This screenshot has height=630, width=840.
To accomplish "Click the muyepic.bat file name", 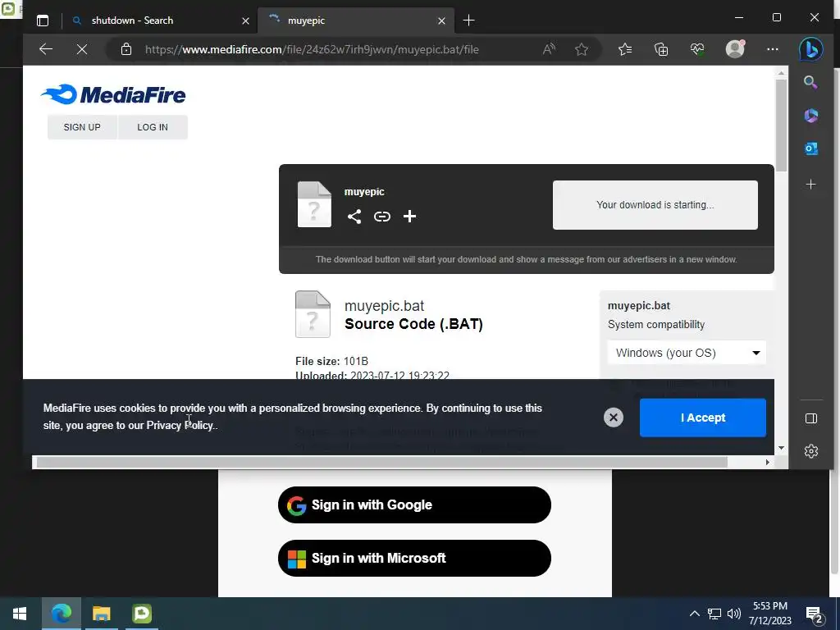I will 384,306.
